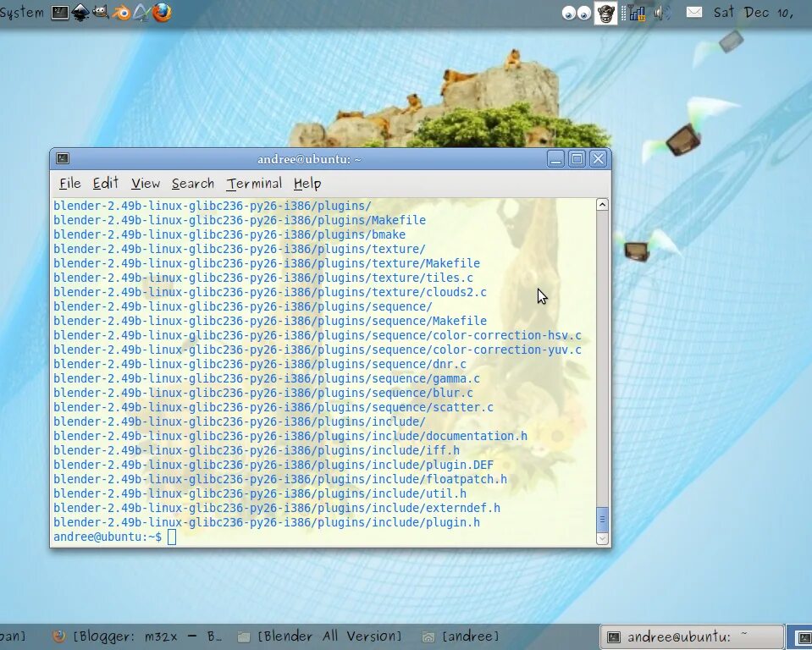Click the line ending include/floatpatch.h
Viewport: 812px width, 650px height.
[x=280, y=479]
